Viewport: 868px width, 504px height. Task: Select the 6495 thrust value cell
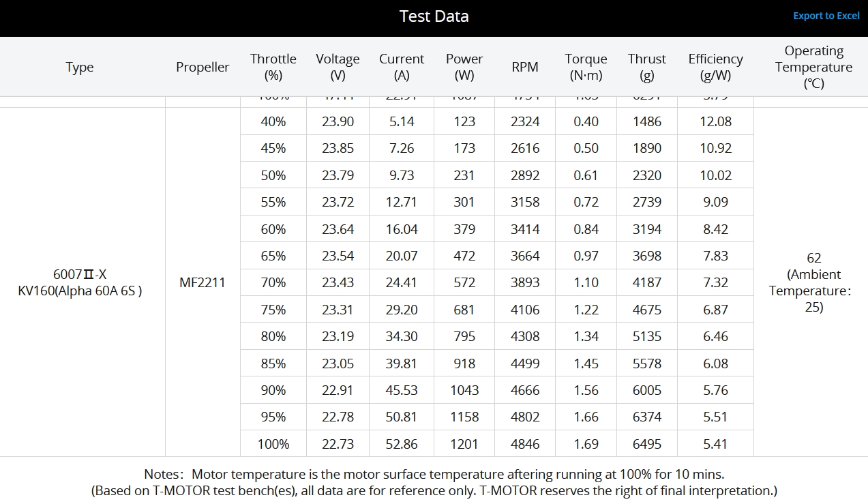[x=646, y=444]
